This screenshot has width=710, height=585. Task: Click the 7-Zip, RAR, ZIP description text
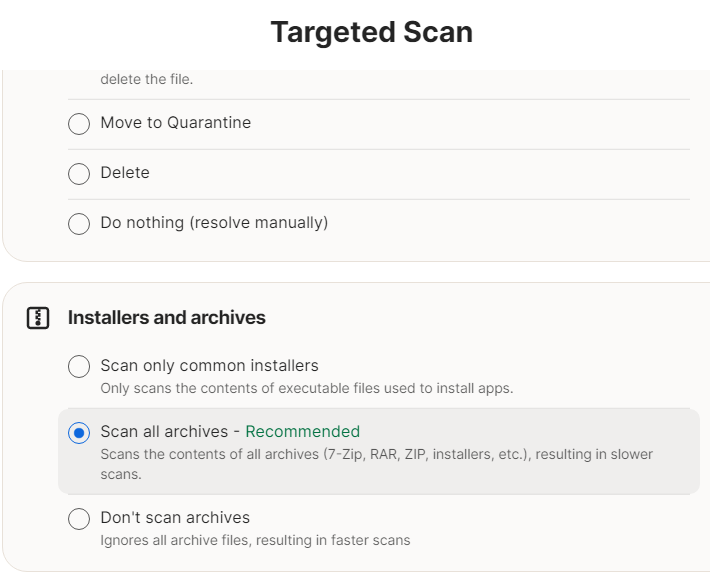376,454
